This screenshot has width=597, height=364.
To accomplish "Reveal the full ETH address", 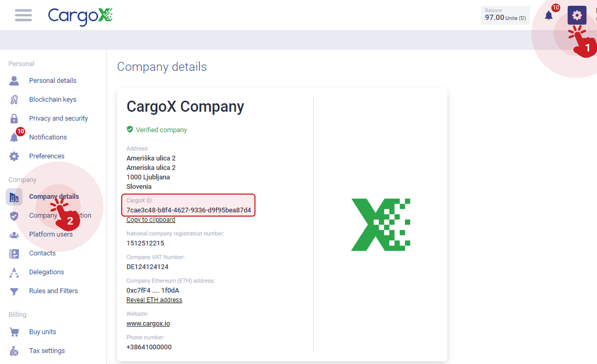I will point(154,300).
